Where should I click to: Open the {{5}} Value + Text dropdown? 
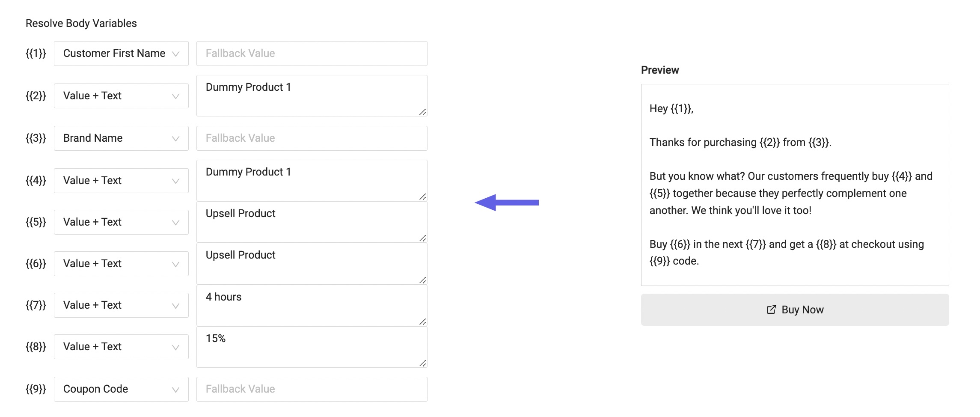coord(121,222)
